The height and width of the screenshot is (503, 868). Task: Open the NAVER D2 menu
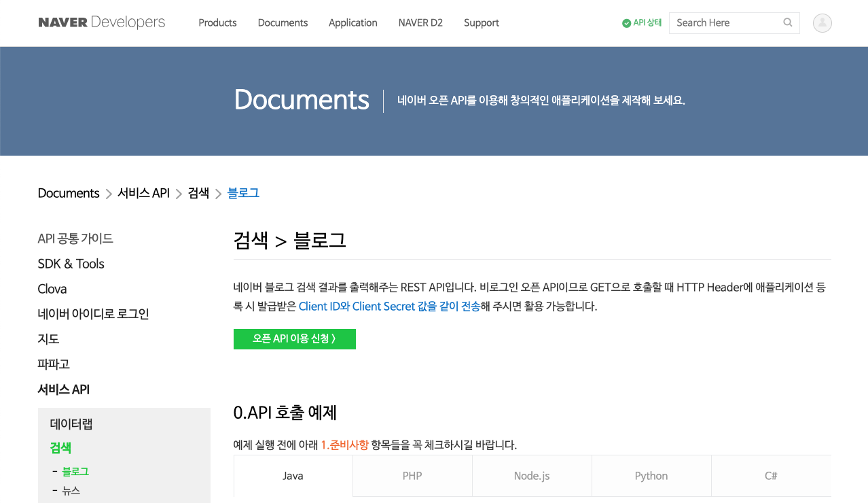[420, 22]
